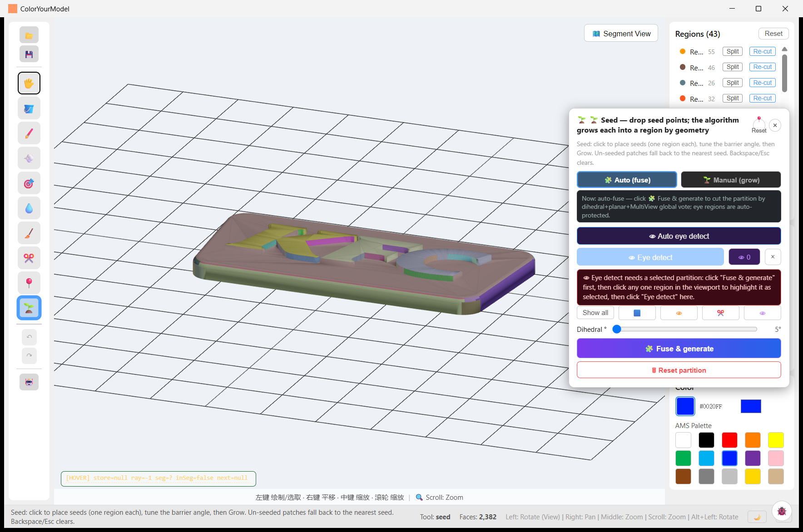Clear eye detections with small X
The width and height of the screenshot is (803, 532).
[x=773, y=257]
